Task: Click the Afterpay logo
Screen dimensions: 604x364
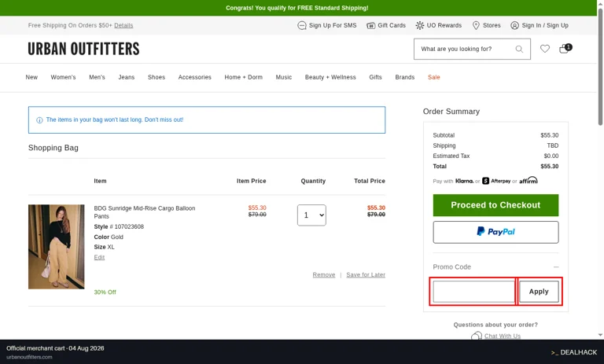Action: click(x=496, y=181)
